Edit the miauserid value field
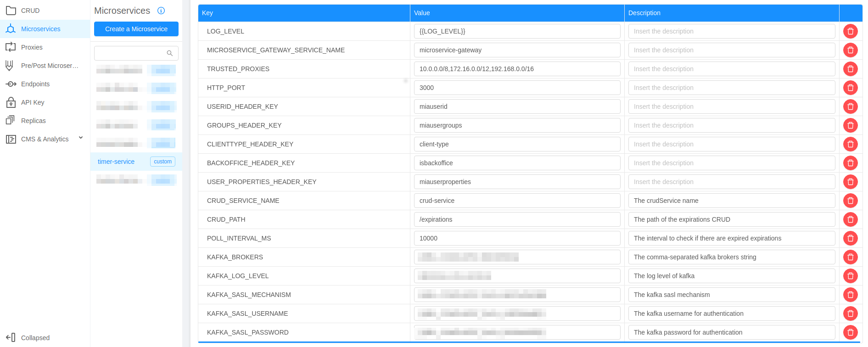Screen dimensions: 868x347 [x=517, y=106]
